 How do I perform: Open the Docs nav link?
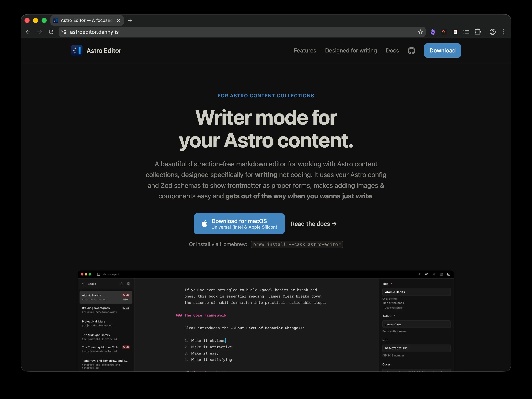point(392,50)
